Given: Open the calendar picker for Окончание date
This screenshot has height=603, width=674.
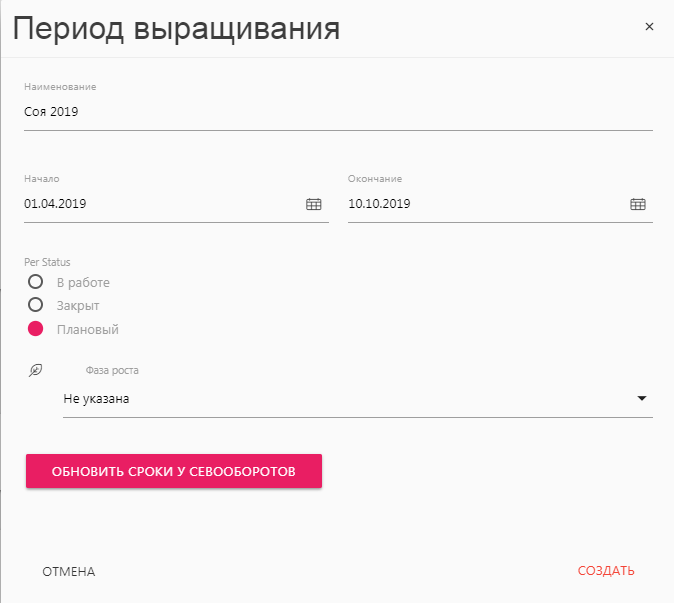Looking at the screenshot, I should (637, 204).
